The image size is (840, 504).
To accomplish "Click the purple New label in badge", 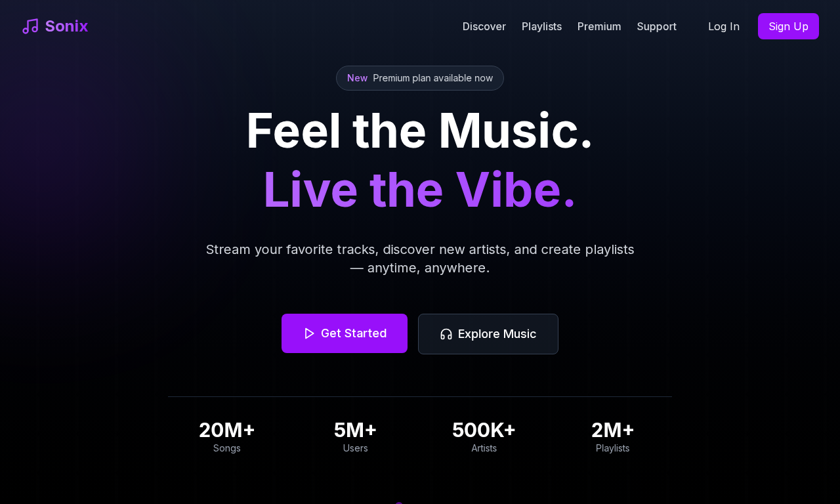I will coord(357,78).
